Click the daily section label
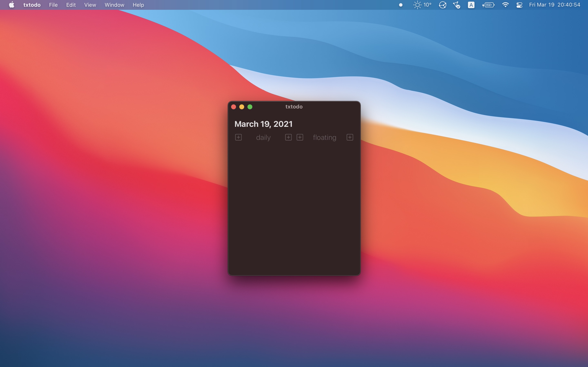This screenshot has width=588, height=367. tap(263, 137)
